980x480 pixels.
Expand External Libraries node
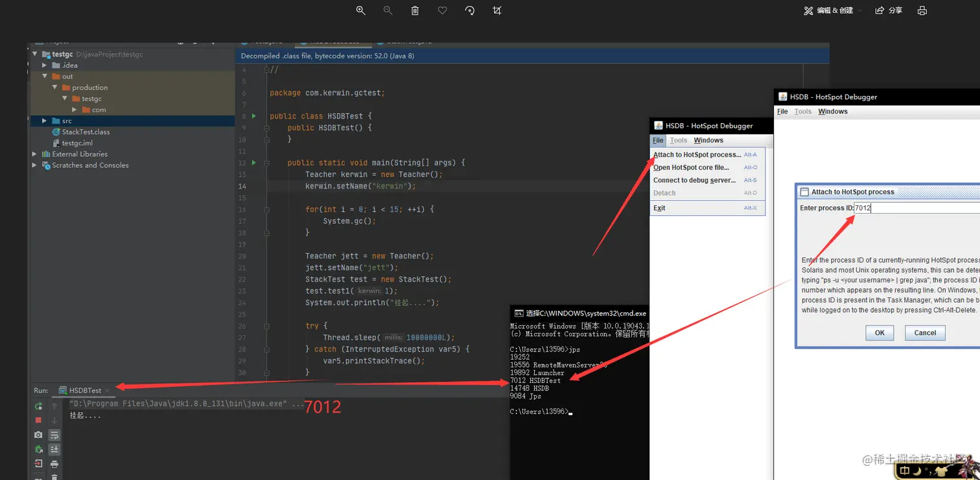click(x=34, y=154)
